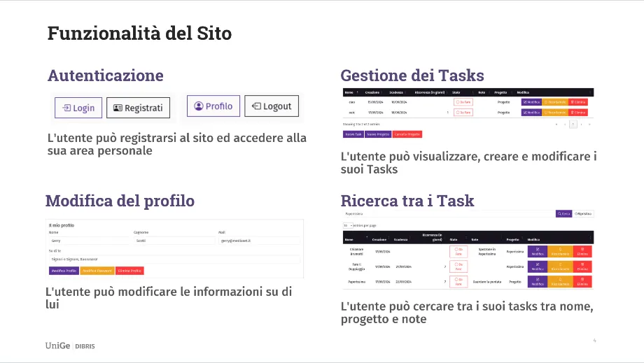Sort Gestione dei Tasks table by Creazione
This screenshot has height=363, width=644.
coord(373,92)
